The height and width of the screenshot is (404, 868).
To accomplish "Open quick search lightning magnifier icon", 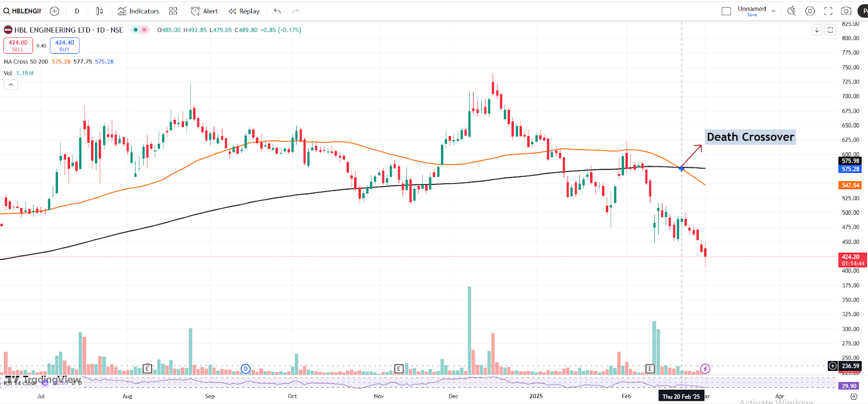I will tap(792, 11).
